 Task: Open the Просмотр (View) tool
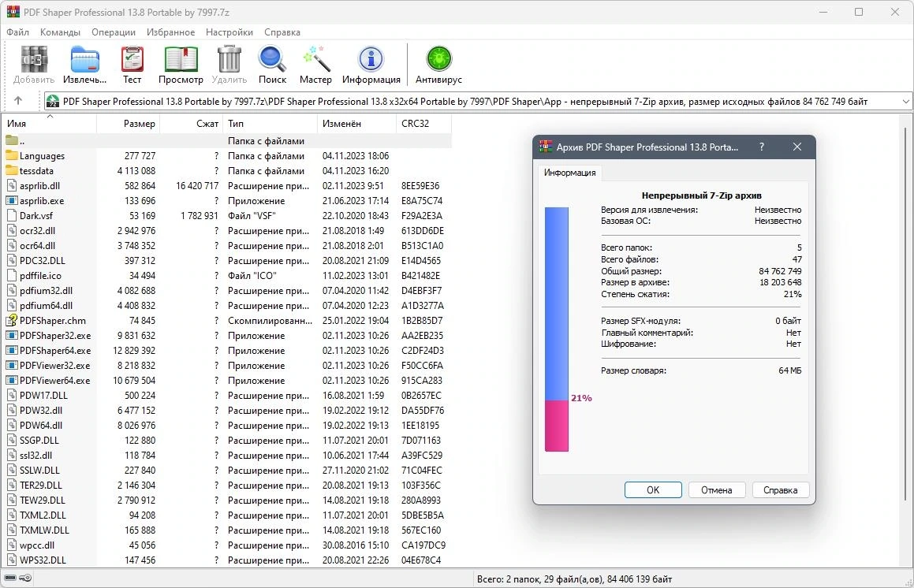click(x=181, y=59)
